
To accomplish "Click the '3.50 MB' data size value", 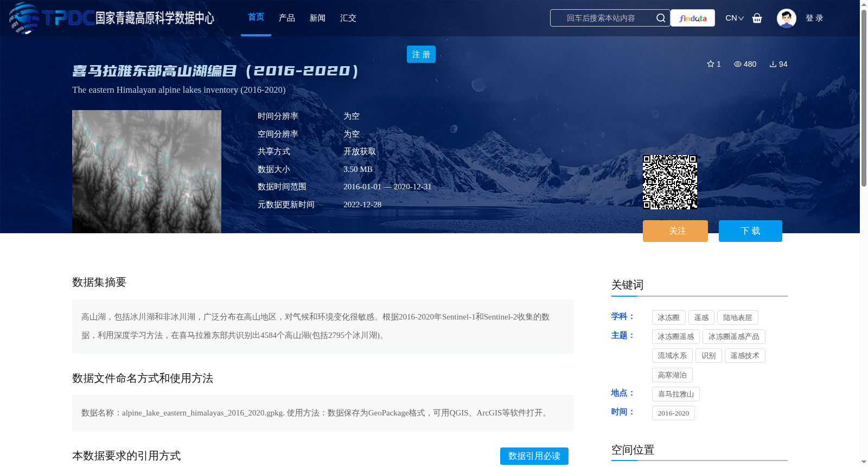I will [x=358, y=169].
